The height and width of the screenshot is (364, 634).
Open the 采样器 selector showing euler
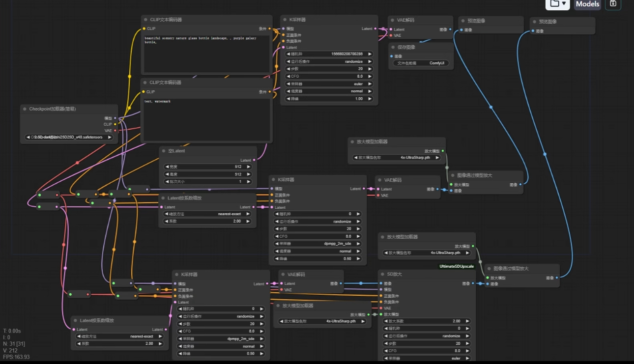click(328, 84)
